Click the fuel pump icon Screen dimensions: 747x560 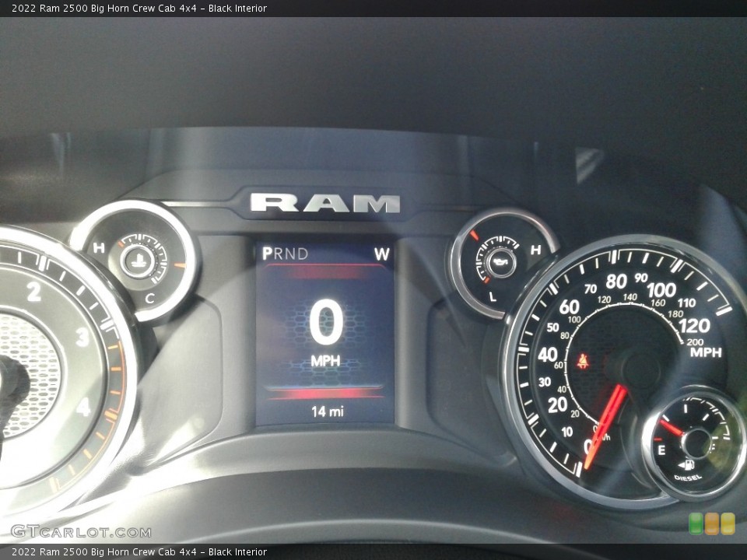click(x=686, y=464)
